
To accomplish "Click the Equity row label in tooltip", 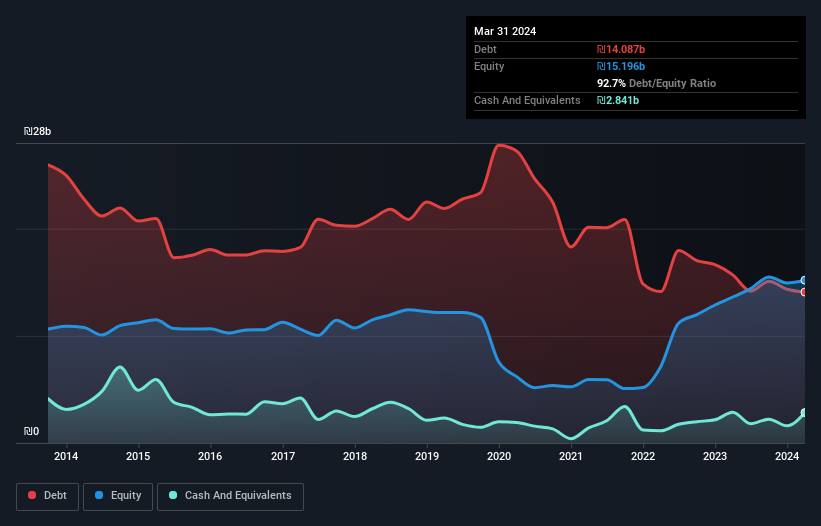I will tap(489, 66).
